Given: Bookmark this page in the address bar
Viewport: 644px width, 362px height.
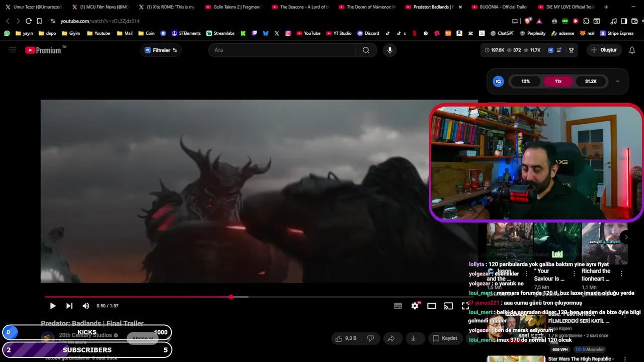Looking at the screenshot, I should tap(39, 21).
